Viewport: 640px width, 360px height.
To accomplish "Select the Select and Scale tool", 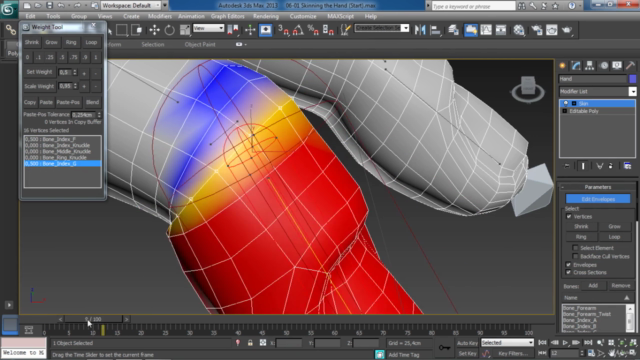I will [184, 30].
